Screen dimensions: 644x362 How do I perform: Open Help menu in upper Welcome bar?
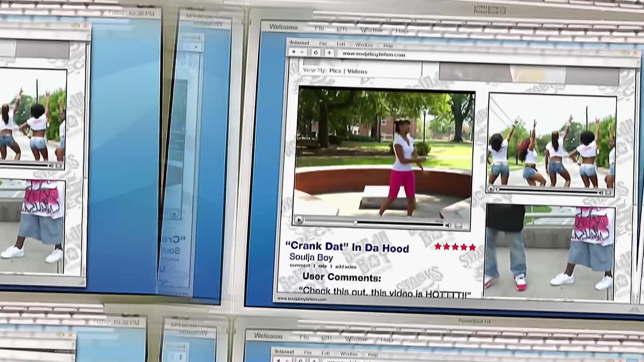[402, 31]
